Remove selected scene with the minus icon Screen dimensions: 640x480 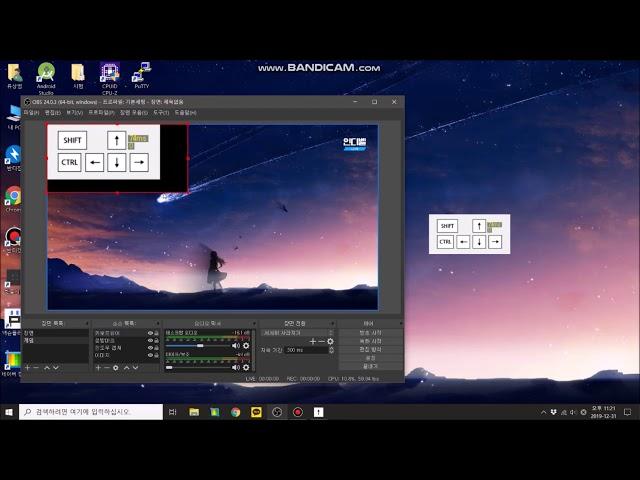tap(36, 368)
